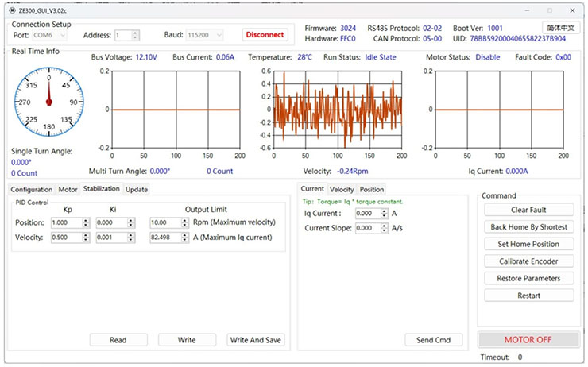
Task: Click the Iq Current input field
Action: (368, 214)
